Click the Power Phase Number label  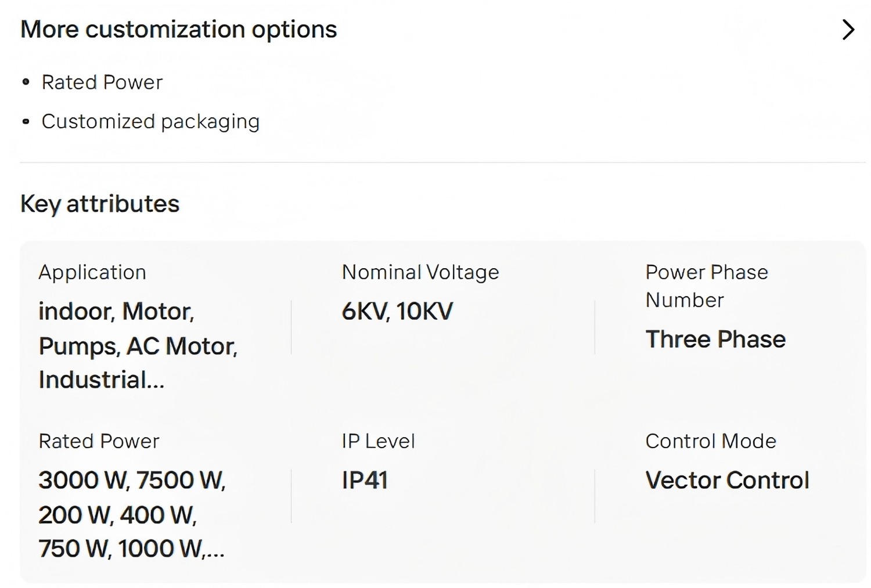click(707, 286)
